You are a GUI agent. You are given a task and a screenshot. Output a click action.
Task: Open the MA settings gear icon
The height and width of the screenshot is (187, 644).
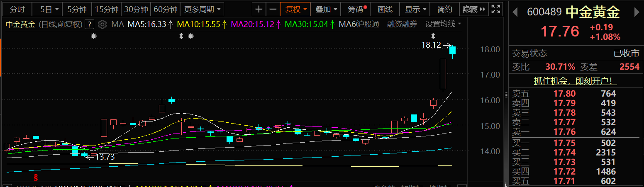click(x=103, y=24)
